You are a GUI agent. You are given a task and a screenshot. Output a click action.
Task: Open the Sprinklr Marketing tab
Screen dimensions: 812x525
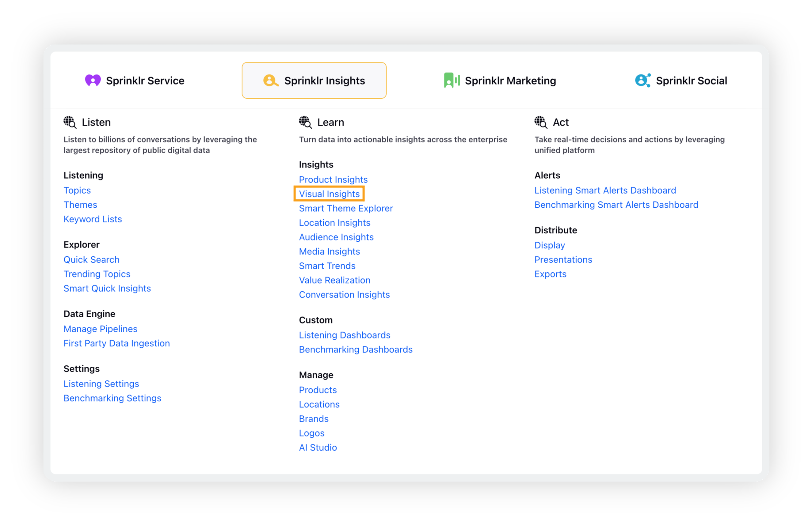500,81
